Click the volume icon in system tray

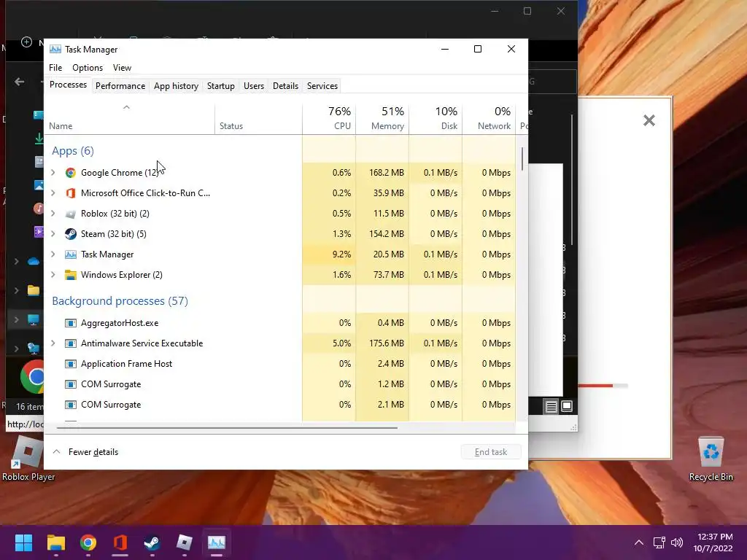point(676,542)
